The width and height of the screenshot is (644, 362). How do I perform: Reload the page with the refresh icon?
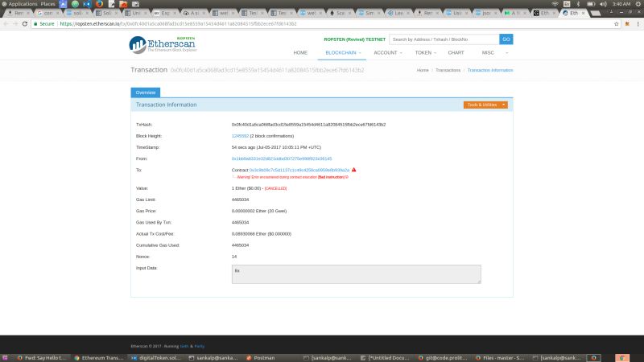tap(25, 24)
